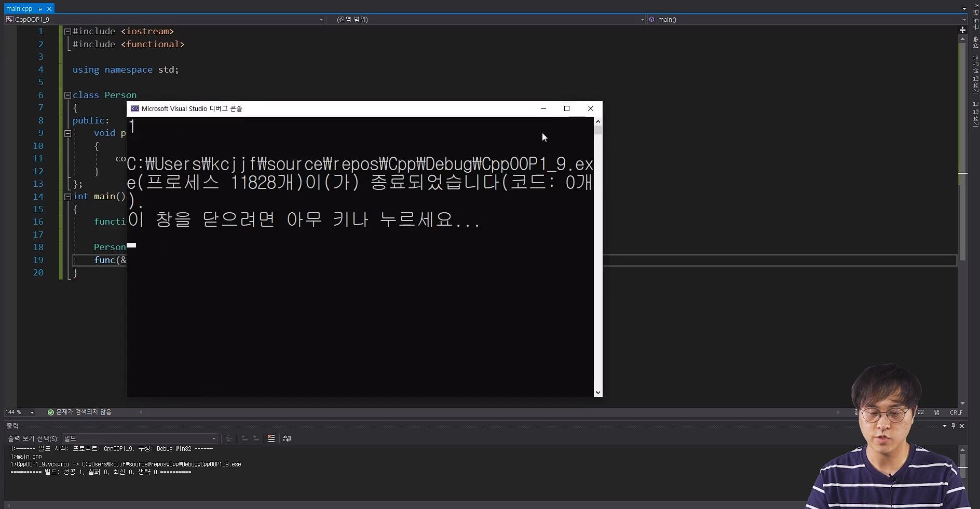Click the go to next message output icon
Image resolution: width=980 pixels, height=509 pixels.
coord(256,438)
